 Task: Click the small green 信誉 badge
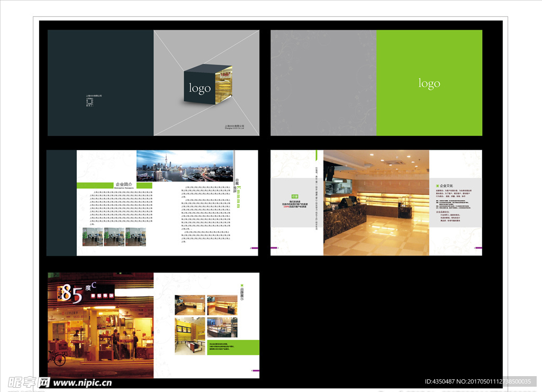(295, 196)
